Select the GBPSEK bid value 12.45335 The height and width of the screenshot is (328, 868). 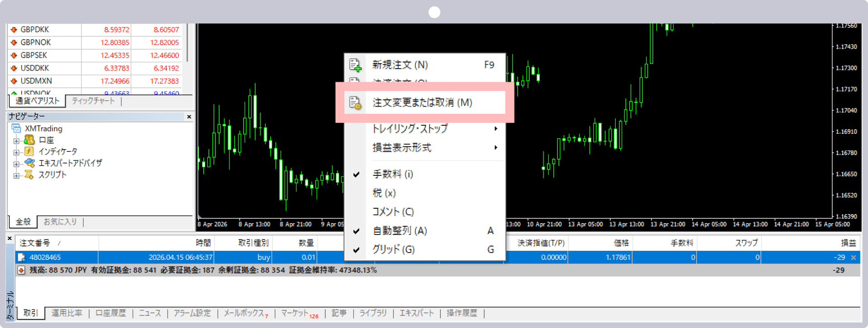(115, 56)
